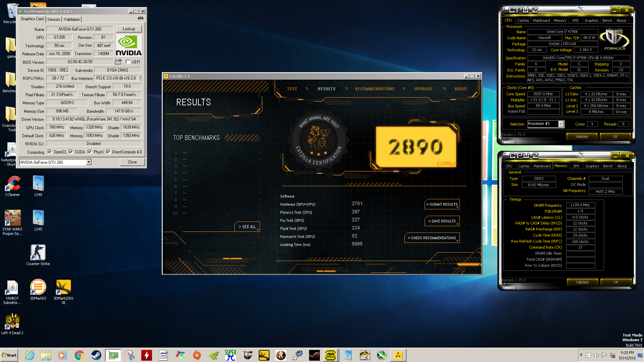
Task: Click the GPU-Z taskbar icon
Action: coord(113,355)
